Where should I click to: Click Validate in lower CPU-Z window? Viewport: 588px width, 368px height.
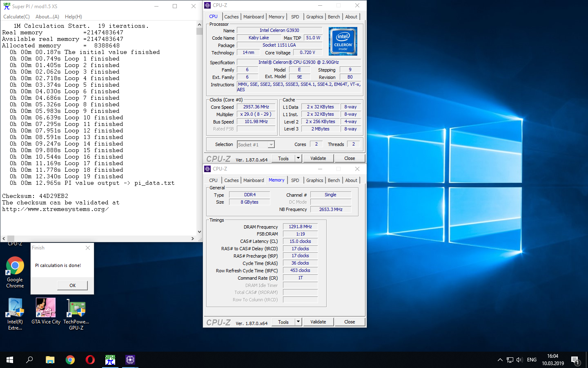(318, 322)
